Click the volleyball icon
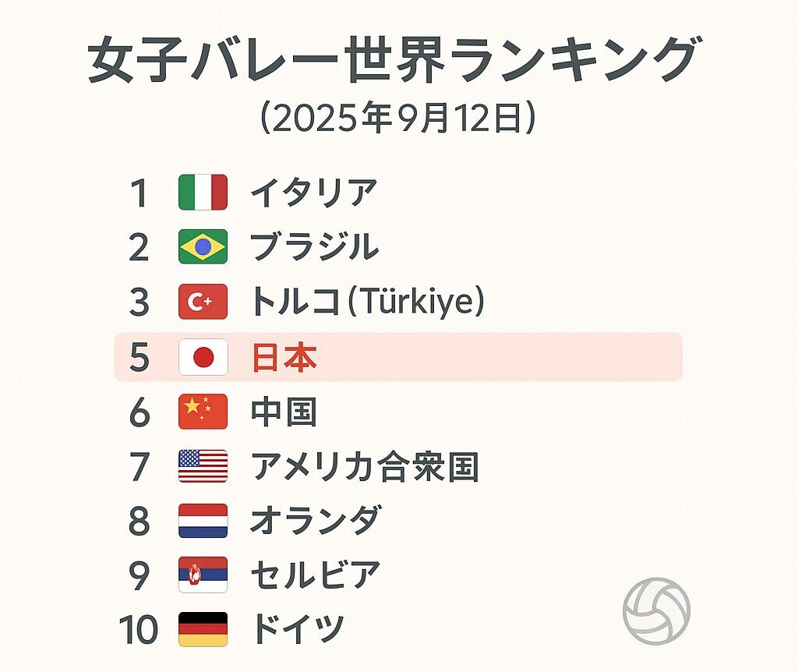 pos(656,611)
